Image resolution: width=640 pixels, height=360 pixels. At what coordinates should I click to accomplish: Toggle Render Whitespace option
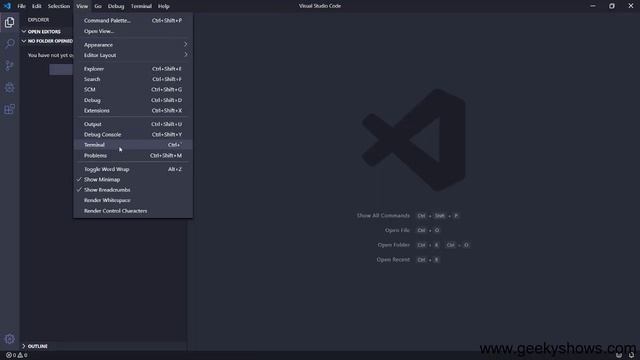[x=133, y=200]
